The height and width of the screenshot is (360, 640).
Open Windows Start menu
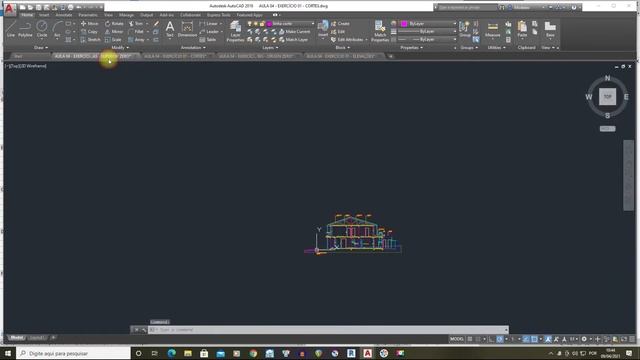tap(8, 353)
